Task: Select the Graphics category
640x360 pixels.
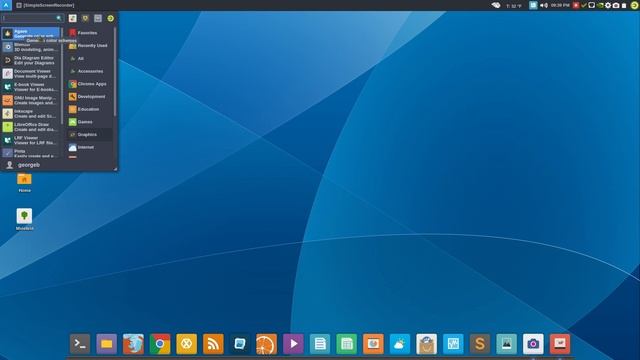Action: 90,134
